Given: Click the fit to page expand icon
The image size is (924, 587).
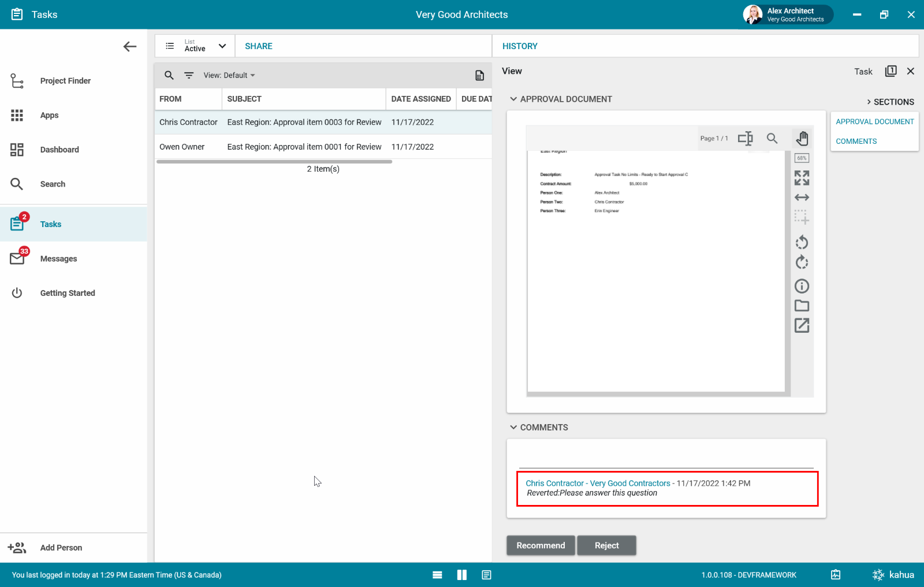Looking at the screenshot, I should [x=802, y=178].
